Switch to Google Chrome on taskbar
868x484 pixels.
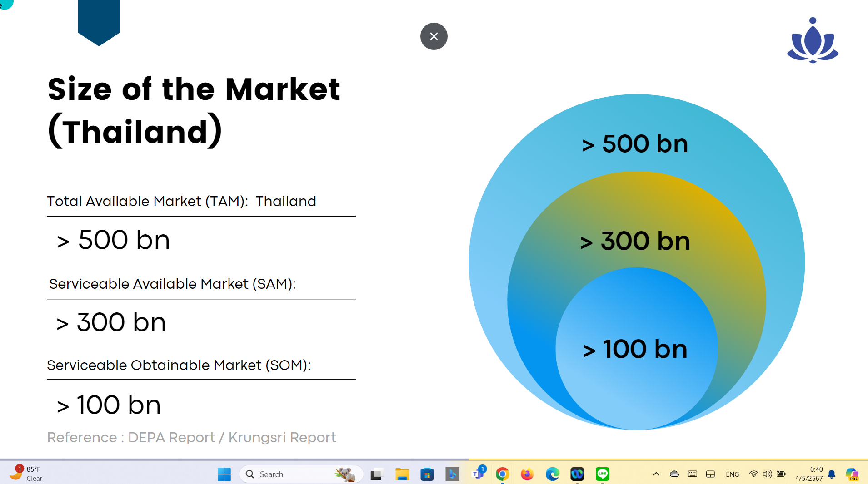[x=503, y=474]
